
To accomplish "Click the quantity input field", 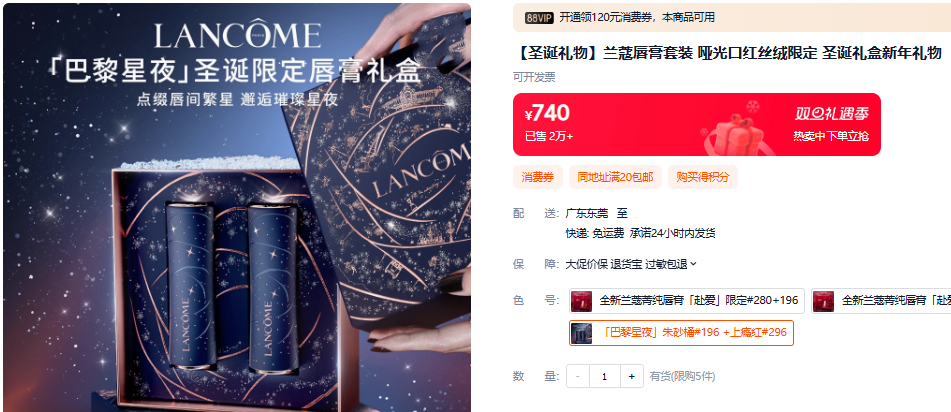I will [x=604, y=376].
